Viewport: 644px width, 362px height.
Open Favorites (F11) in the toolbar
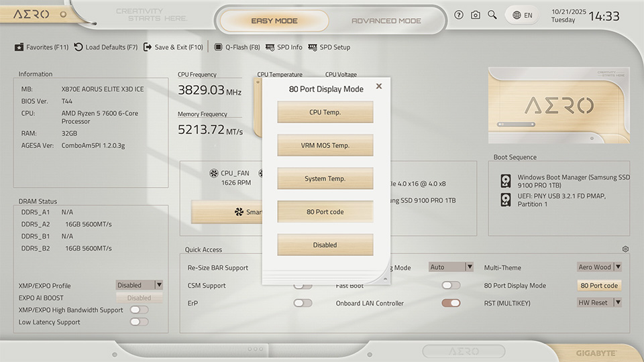point(42,48)
